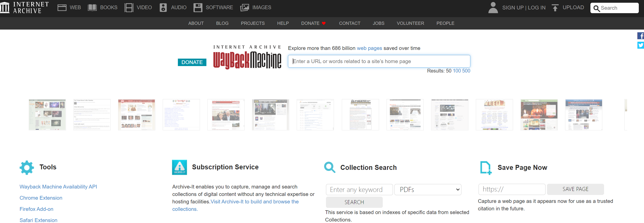Open the Web section icon
Image resolution: width=644 pixels, height=223 pixels.
point(62,7)
